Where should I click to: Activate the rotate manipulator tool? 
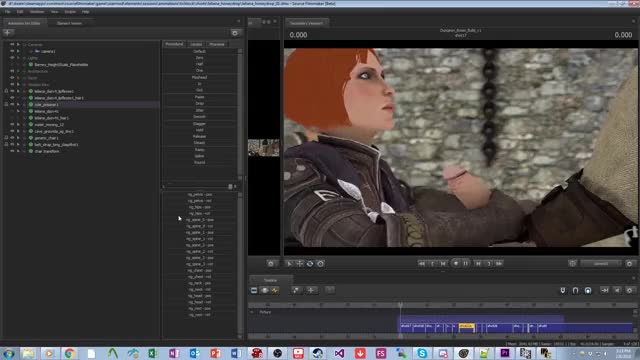tap(310, 264)
